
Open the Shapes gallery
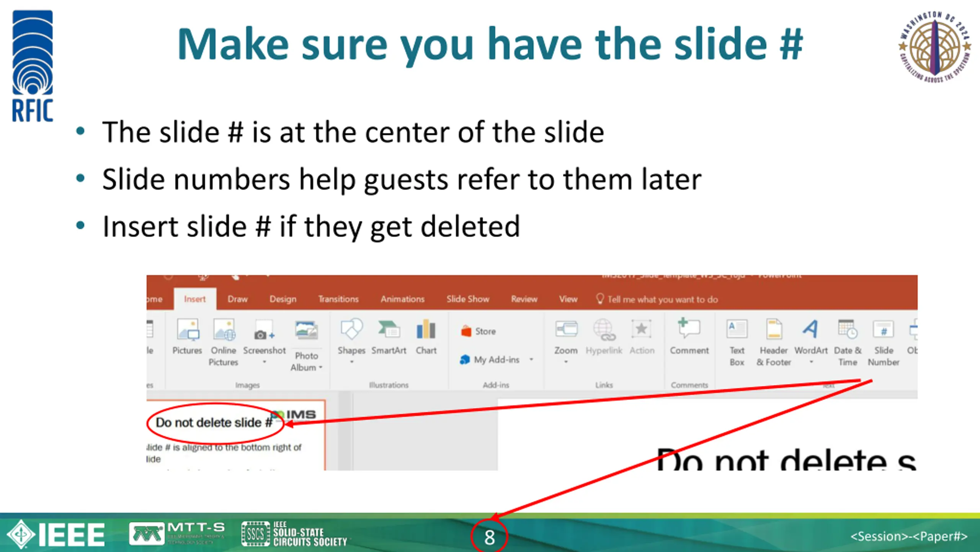tap(351, 341)
